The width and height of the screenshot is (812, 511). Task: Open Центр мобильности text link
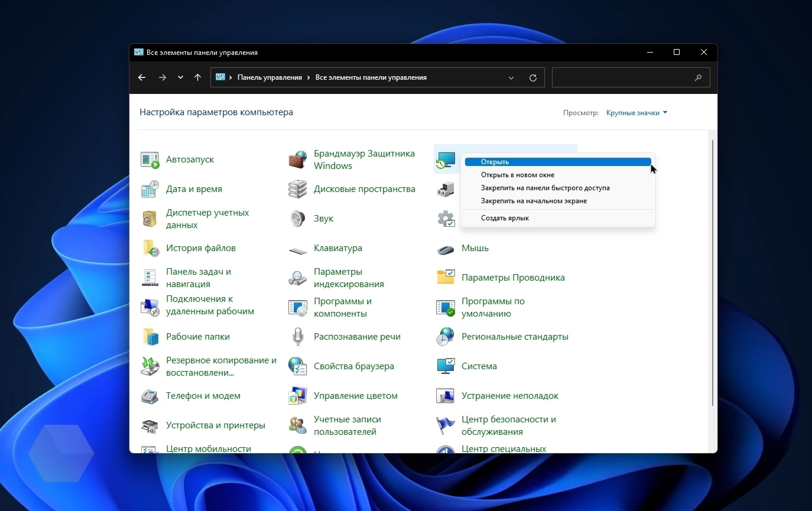[208, 449]
